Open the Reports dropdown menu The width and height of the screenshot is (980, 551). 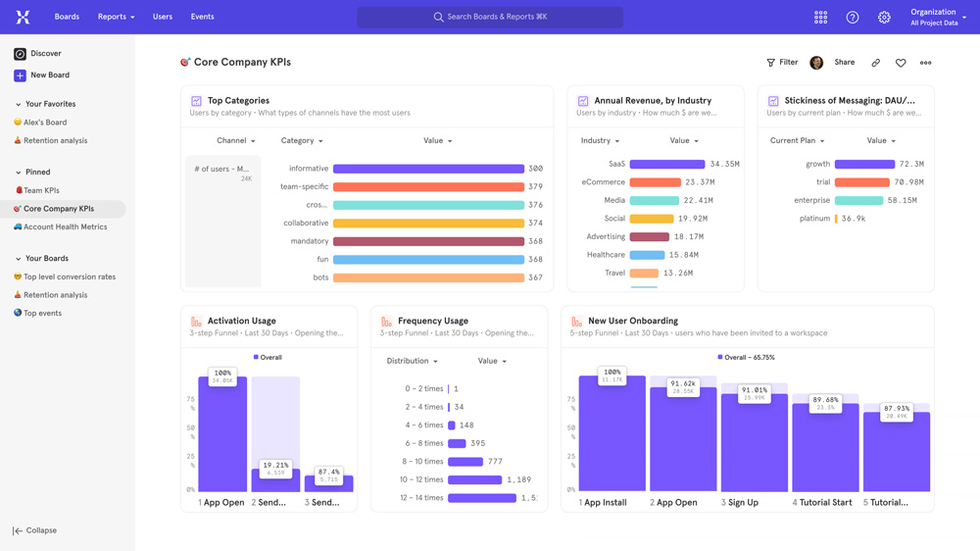point(116,17)
